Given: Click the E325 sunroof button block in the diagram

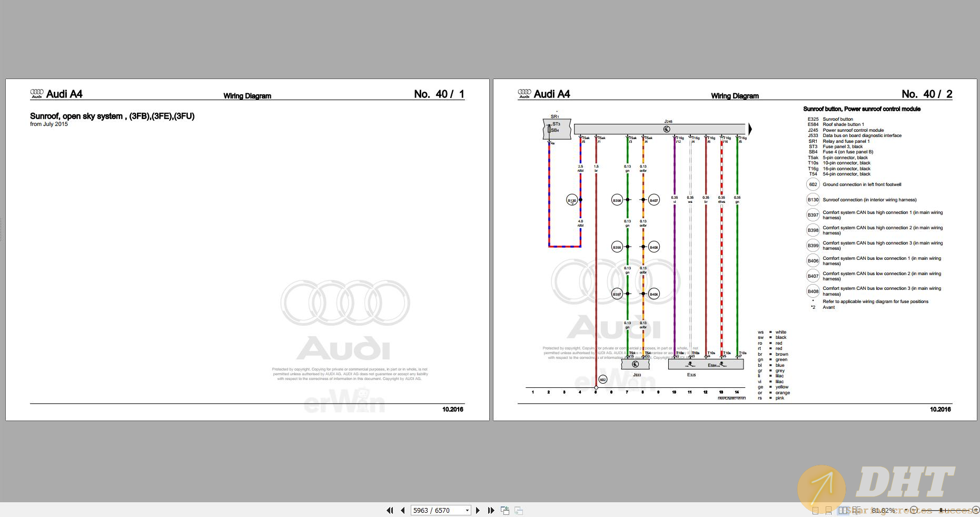Looking at the screenshot, I should (706, 364).
